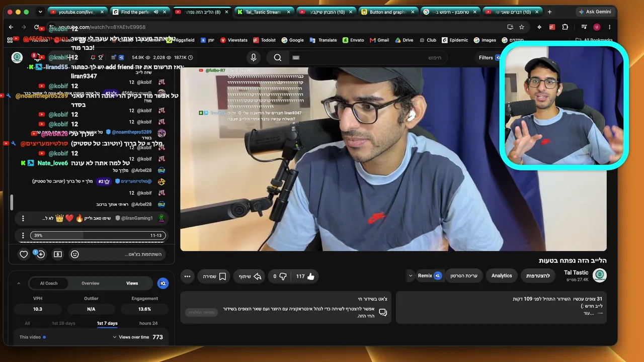Open the media controls icon in Chrome toolbar
This screenshot has height=362, width=644.
[x=584, y=27]
